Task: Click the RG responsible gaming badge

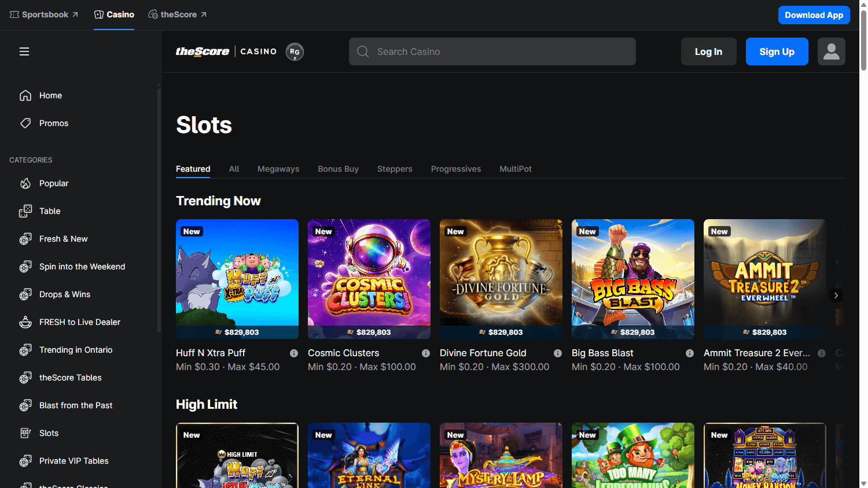Action: pos(295,51)
